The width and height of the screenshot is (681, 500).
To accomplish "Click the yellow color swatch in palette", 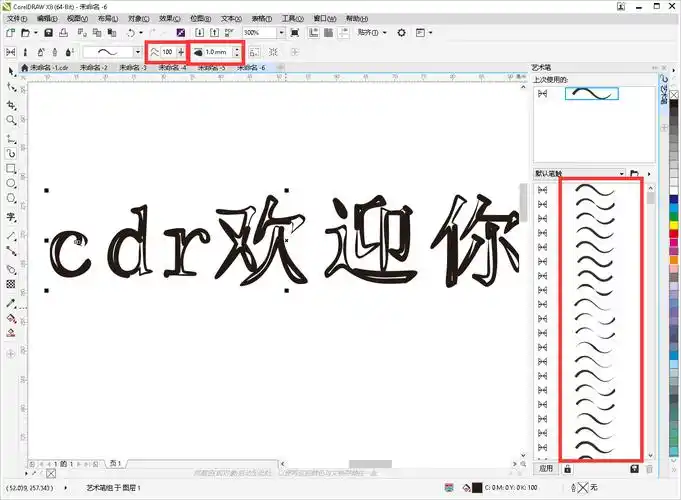I will point(674,225).
